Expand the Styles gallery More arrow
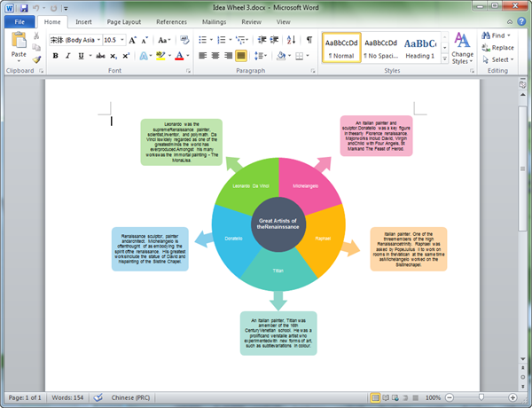 pos(444,59)
